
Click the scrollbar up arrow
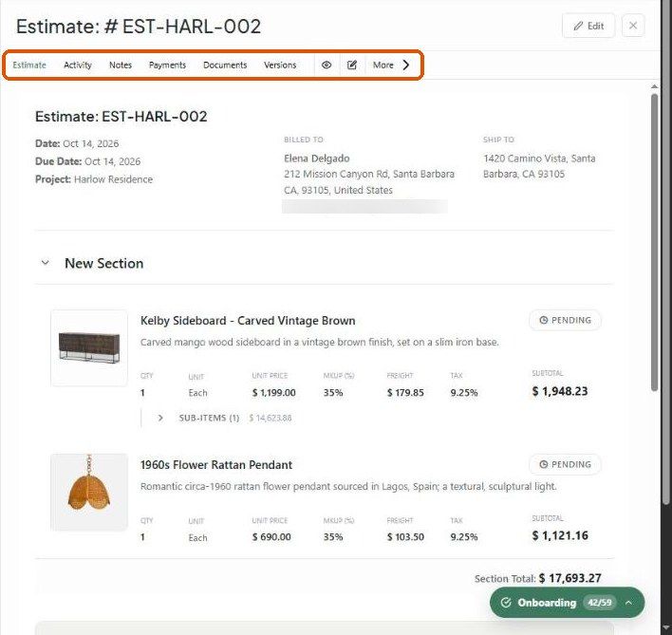[654, 86]
